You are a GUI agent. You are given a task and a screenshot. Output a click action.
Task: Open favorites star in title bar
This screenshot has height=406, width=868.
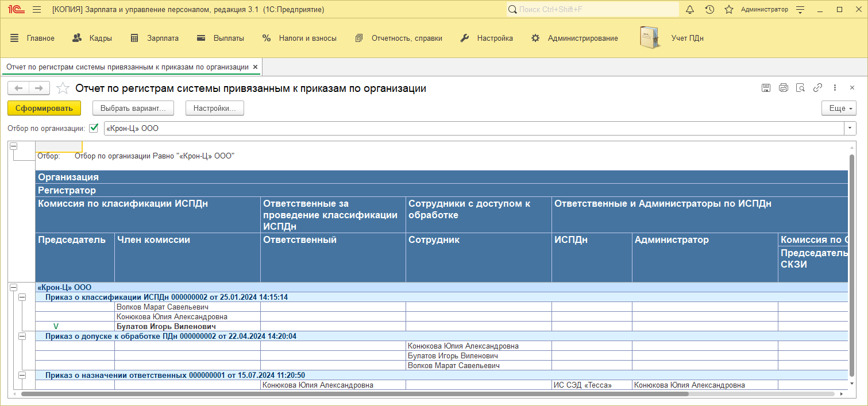[x=729, y=10]
